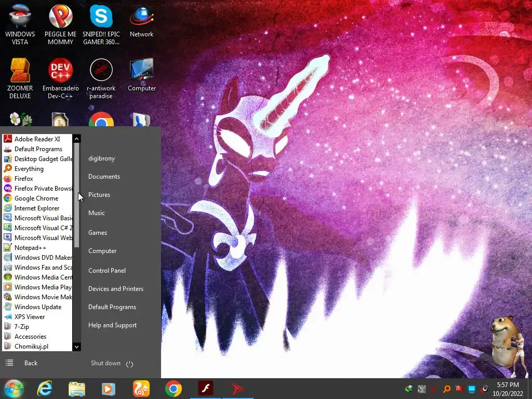Image resolution: width=532 pixels, height=399 pixels.
Task: Open the digibrony user folder link
Action: [x=101, y=158]
